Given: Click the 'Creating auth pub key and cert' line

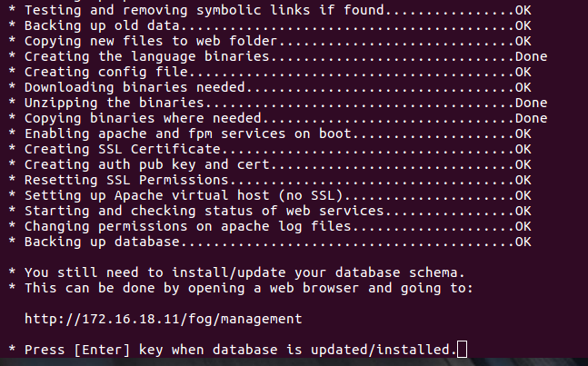Looking at the screenshot, I should click(270, 164).
